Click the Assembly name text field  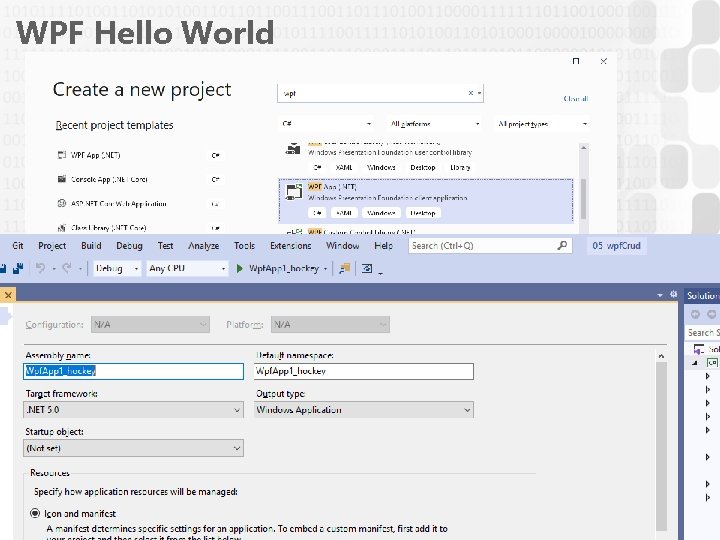point(133,371)
